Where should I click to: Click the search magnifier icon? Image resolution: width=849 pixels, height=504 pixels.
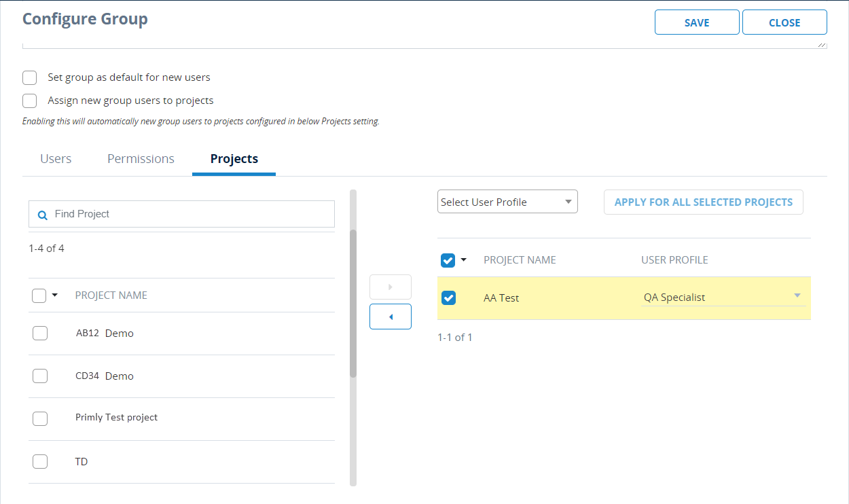pyautogui.click(x=42, y=215)
